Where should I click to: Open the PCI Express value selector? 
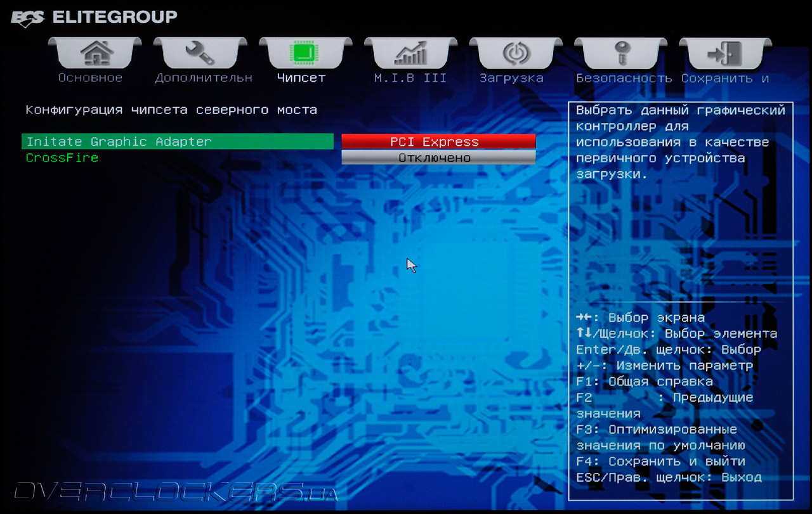click(x=438, y=141)
